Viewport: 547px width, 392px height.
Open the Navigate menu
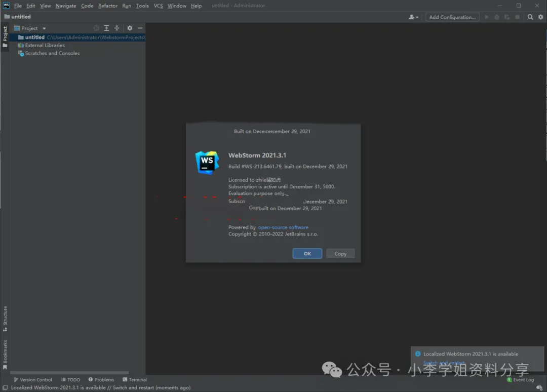click(x=65, y=6)
